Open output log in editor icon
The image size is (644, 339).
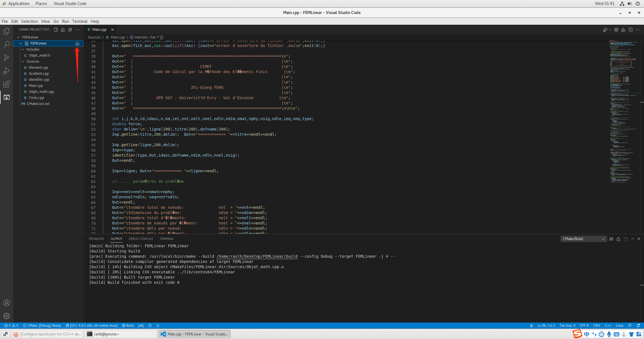tap(626, 239)
